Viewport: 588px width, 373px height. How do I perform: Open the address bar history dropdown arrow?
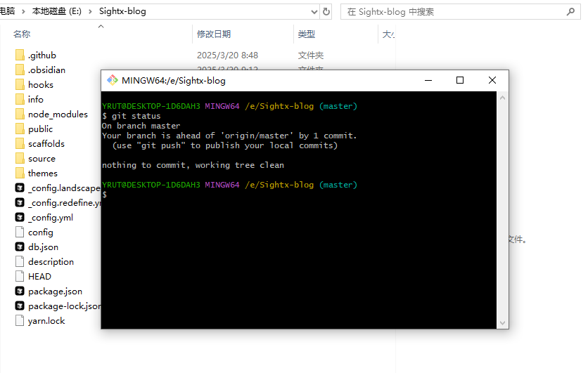[314, 12]
